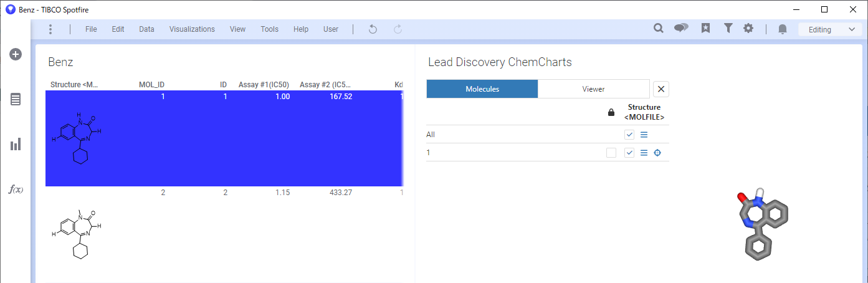Click the 3D molecule model in the viewer
The width and height of the screenshot is (868, 283).
click(763, 225)
